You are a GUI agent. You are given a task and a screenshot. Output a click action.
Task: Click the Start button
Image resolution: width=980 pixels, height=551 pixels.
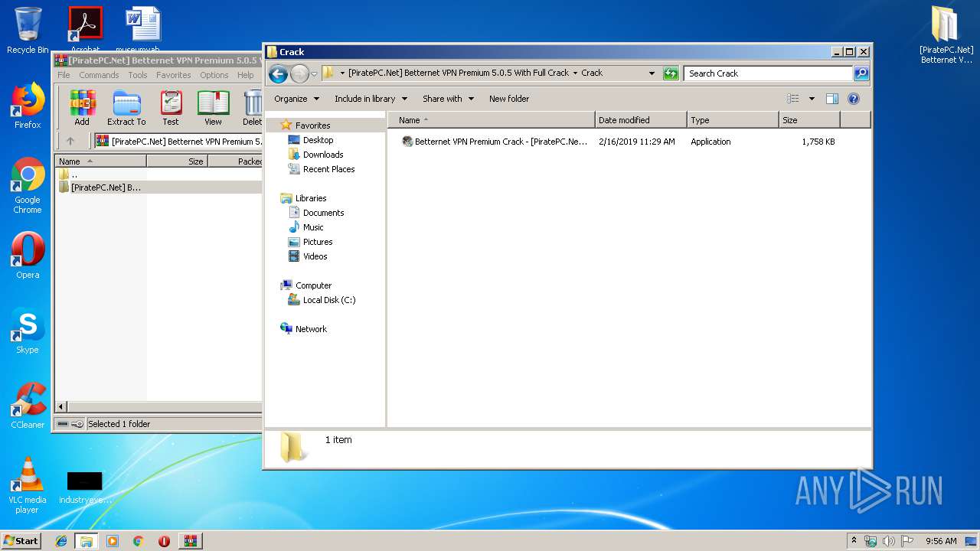[21, 541]
